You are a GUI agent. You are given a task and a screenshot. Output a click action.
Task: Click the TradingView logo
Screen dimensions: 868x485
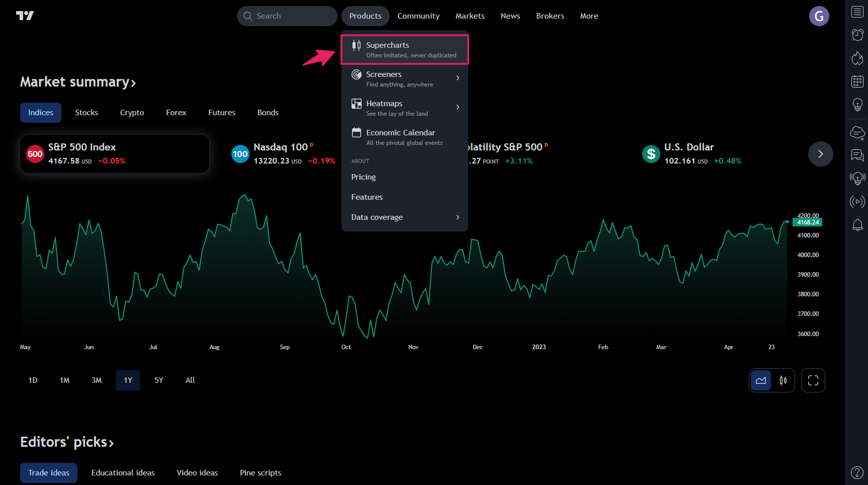click(25, 16)
